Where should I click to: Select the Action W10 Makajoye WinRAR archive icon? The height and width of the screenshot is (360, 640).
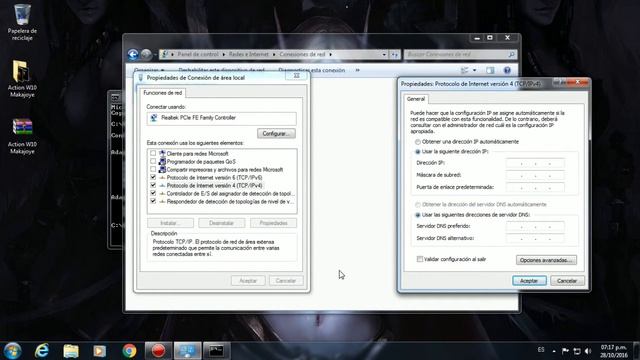click(22, 136)
